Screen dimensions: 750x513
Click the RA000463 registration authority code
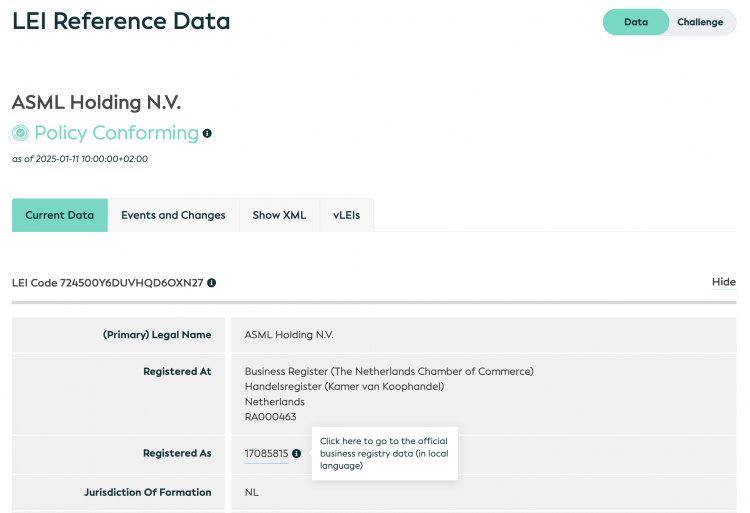(x=270, y=417)
